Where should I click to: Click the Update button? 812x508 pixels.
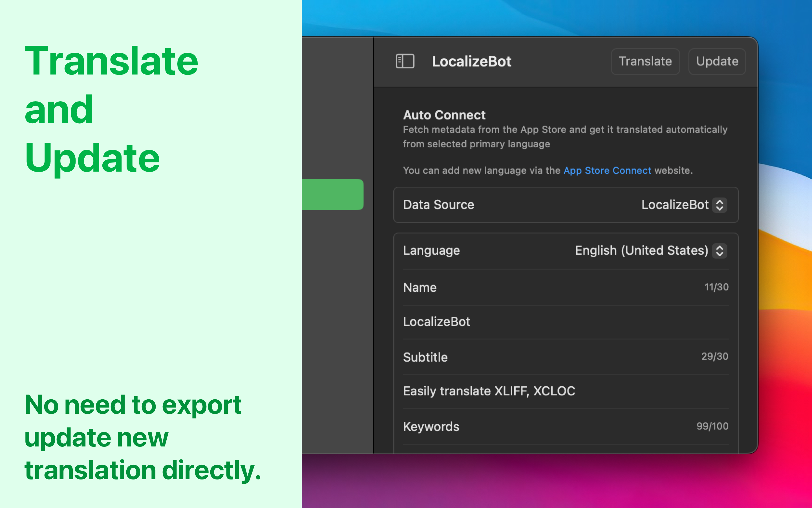pos(717,62)
